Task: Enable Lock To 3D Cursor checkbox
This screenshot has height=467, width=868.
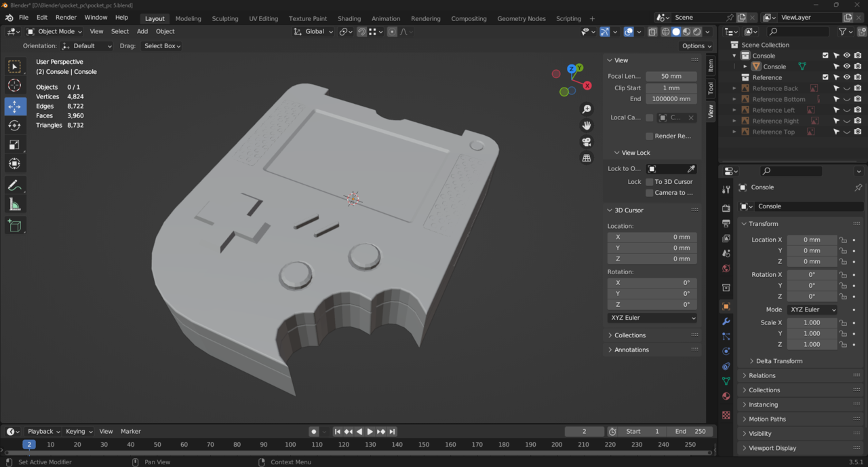Action: (x=650, y=182)
